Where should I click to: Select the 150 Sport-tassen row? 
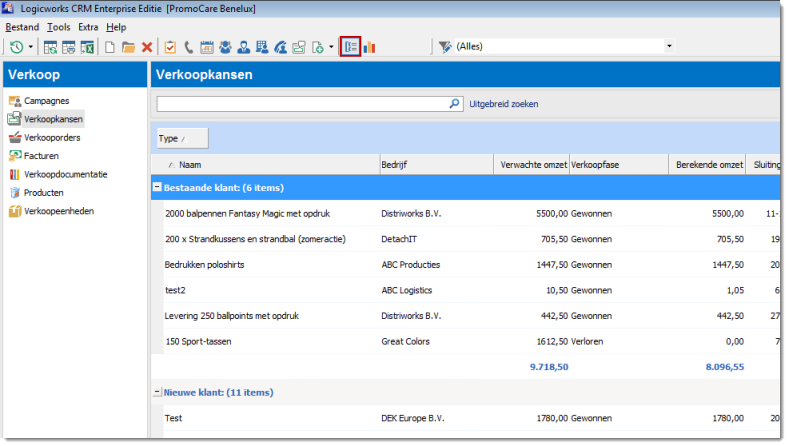tap(465, 342)
